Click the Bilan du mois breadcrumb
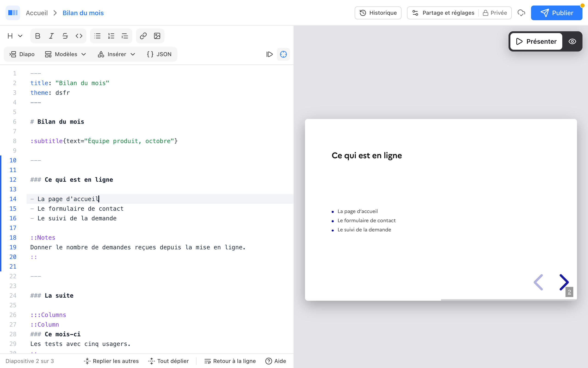The image size is (588, 368). click(83, 13)
